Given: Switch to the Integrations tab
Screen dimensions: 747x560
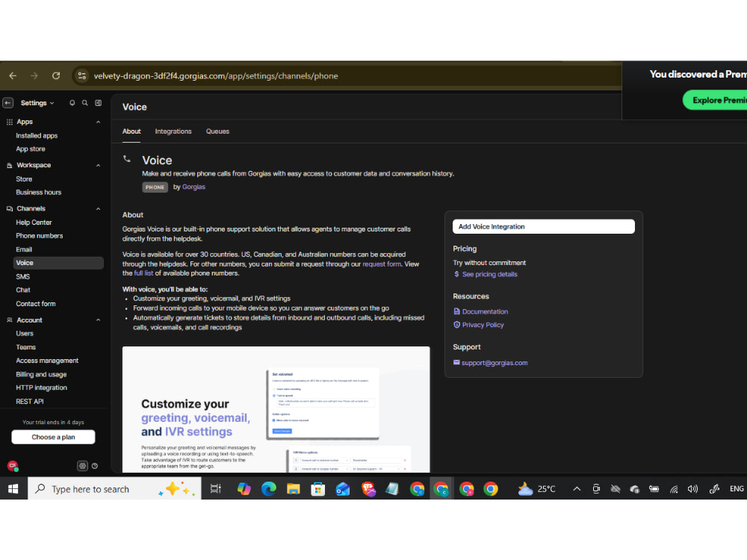Looking at the screenshot, I should click(x=173, y=131).
